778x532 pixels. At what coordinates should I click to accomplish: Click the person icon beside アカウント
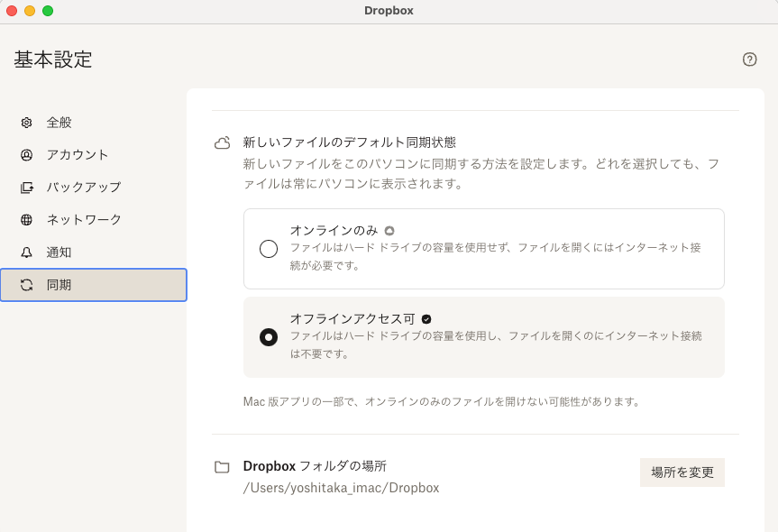[27, 155]
